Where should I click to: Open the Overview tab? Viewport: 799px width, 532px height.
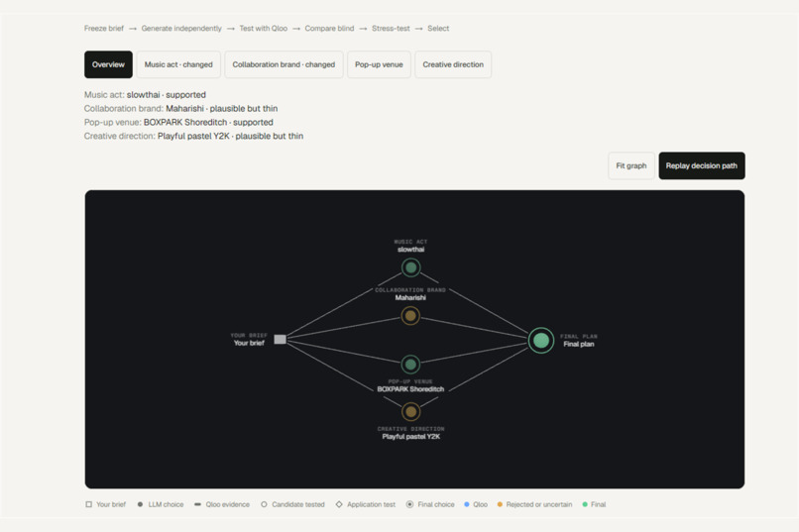point(108,64)
